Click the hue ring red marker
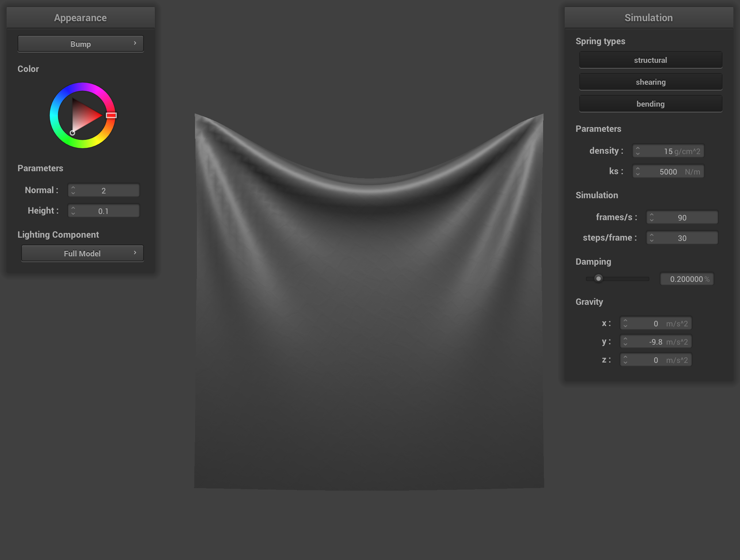Screen dimensions: 740x560 [x=111, y=115]
